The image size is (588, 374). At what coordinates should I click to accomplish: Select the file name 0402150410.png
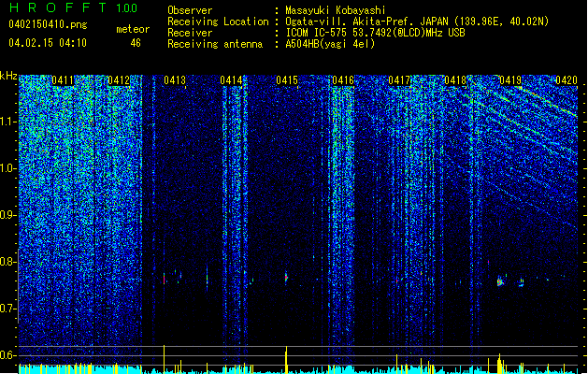48,25
